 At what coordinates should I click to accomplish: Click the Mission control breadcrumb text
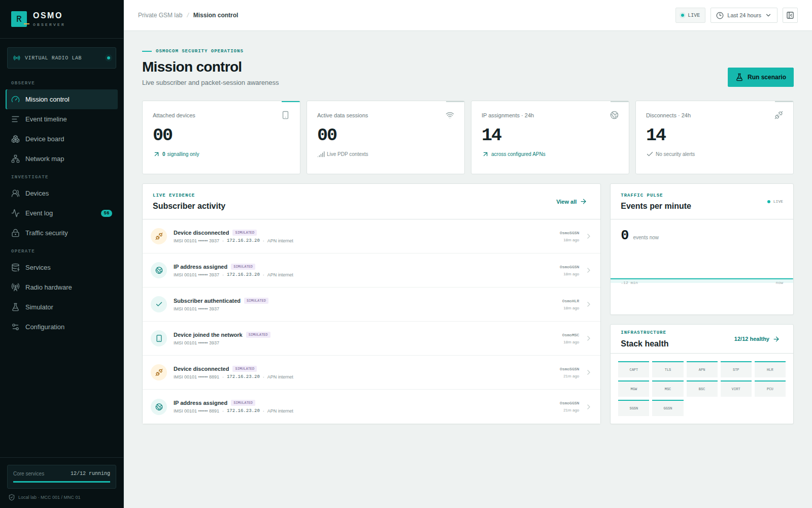point(216,15)
